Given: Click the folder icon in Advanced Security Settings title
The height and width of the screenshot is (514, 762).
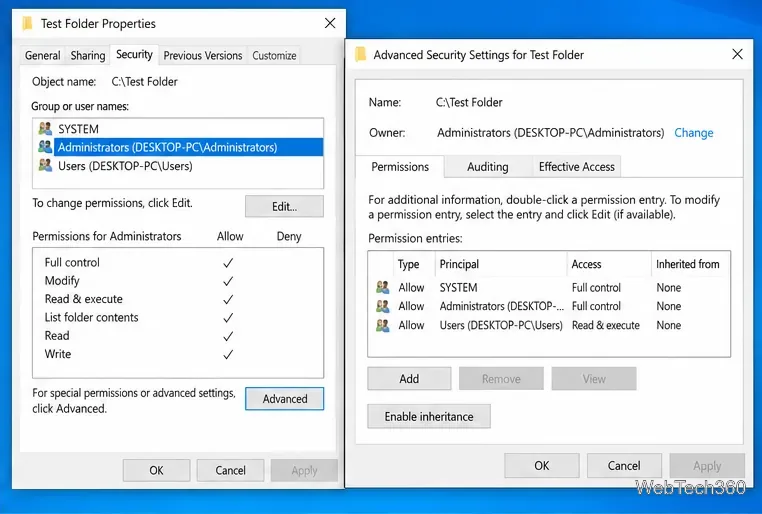Looking at the screenshot, I should click(361, 54).
